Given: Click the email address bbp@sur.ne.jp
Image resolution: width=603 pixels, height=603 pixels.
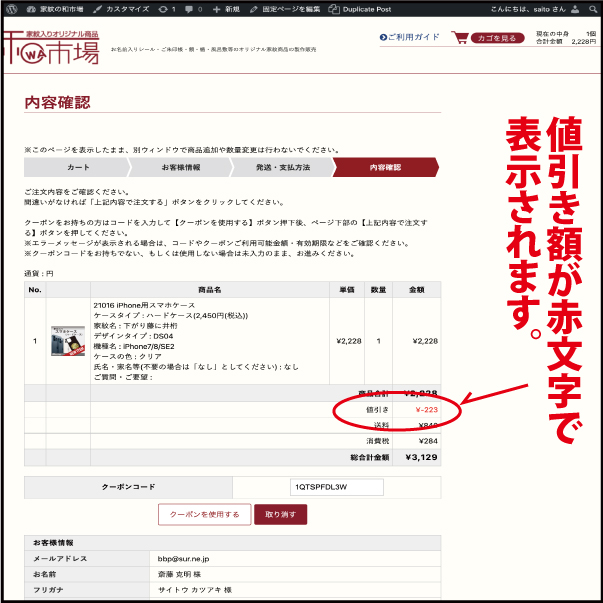Looking at the screenshot, I should pyautogui.click(x=183, y=559).
